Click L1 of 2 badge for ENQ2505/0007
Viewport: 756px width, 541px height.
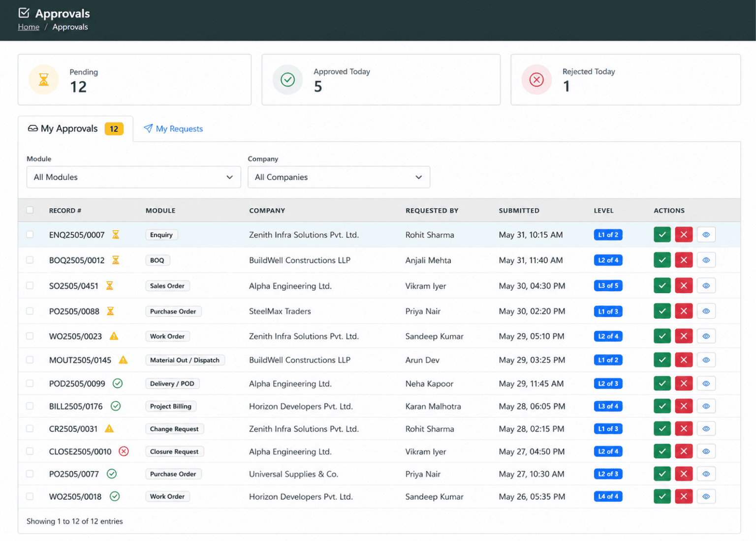pos(608,235)
